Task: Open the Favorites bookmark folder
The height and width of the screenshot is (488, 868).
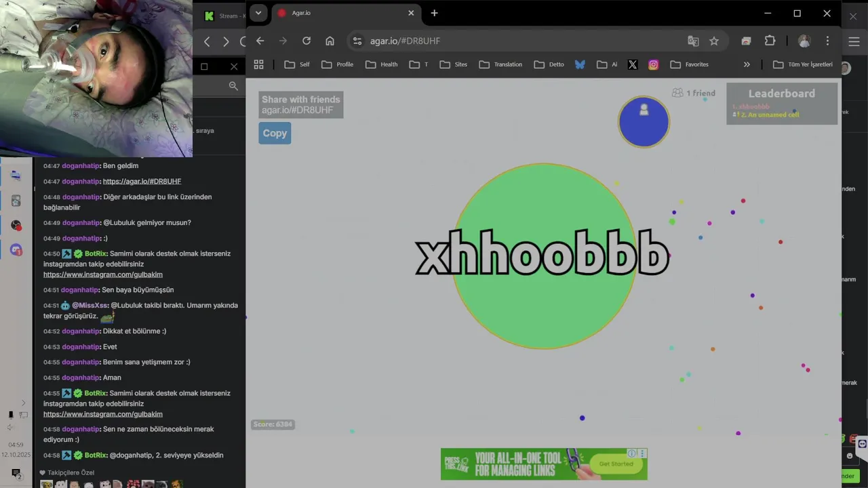Action: coord(689,64)
